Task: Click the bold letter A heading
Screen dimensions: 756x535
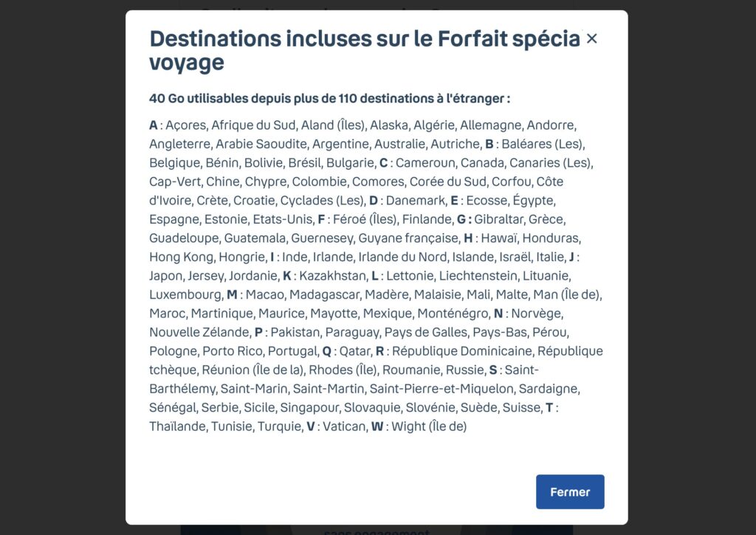Action: click(x=153, y=125)
